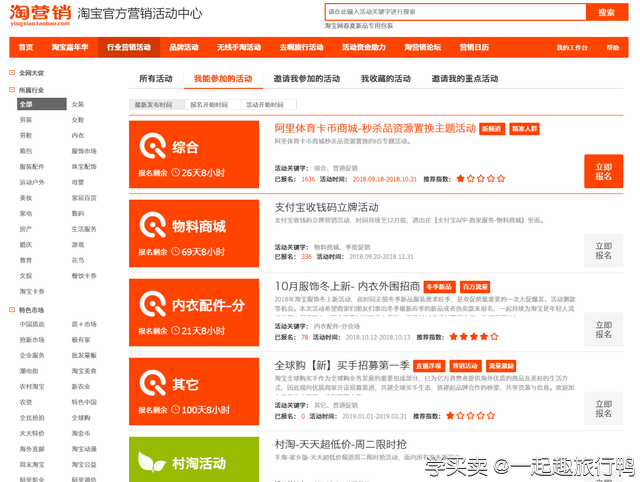640x482 pixels.
Task: Click the 直播浮现 tag badge
Action: pyautogui.click(x=429, y=366)
